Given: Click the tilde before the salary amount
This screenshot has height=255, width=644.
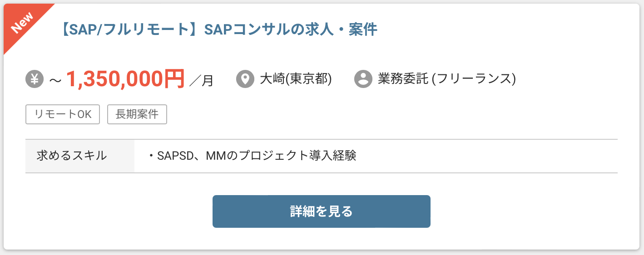Looking at the screenshot, I should click(x=55, y=80).
